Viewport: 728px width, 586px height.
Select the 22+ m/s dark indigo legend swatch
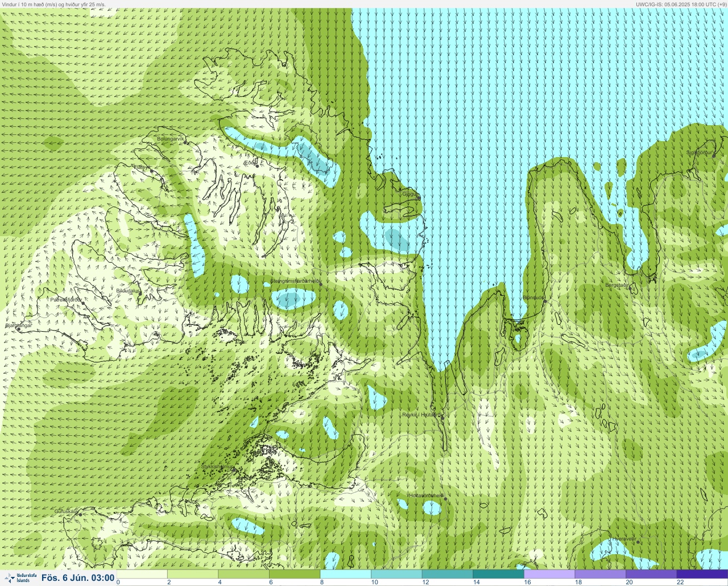click(x=702, y=574)
